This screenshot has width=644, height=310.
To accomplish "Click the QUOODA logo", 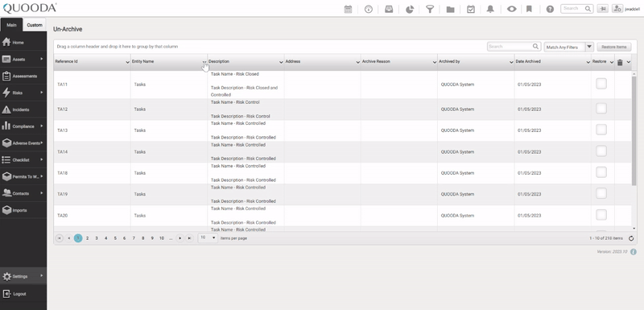I will [x=30, y=8].
